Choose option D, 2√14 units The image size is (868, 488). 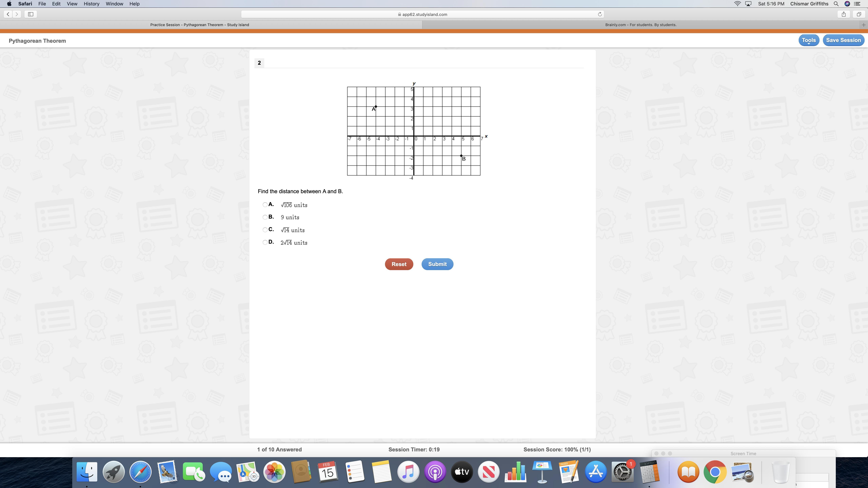click(265, 242)
